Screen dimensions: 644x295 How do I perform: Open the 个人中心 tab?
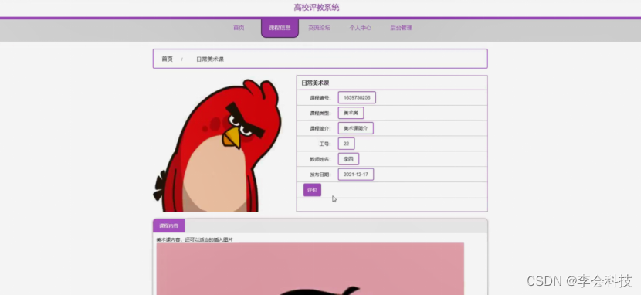tap(360, 28)
